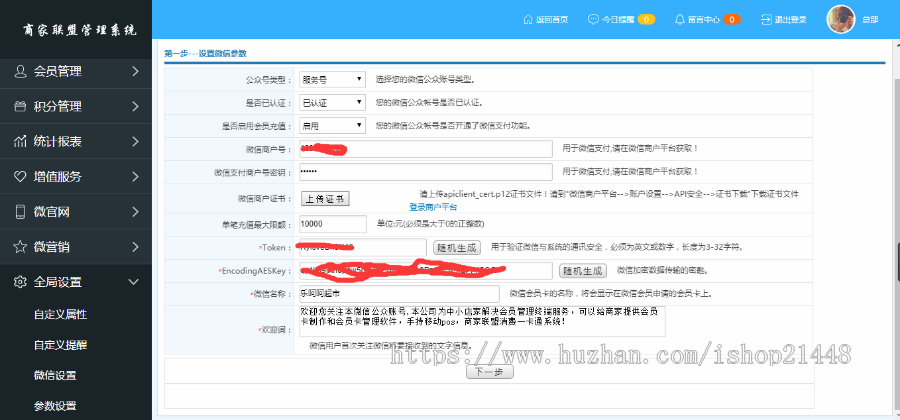
Task: Click the 积分管理 gift icon
Action: coord(20,106)
